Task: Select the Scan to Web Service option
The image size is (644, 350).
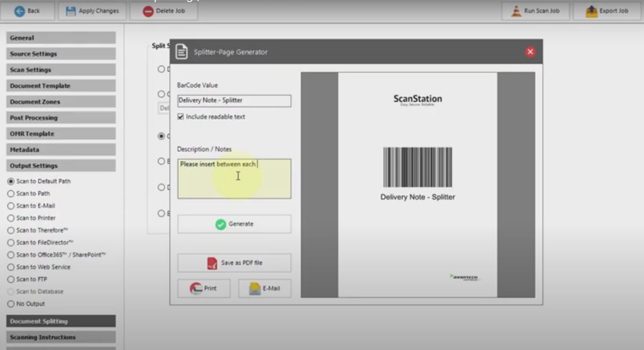Action: pyautogui.click(x=39, y=267)
